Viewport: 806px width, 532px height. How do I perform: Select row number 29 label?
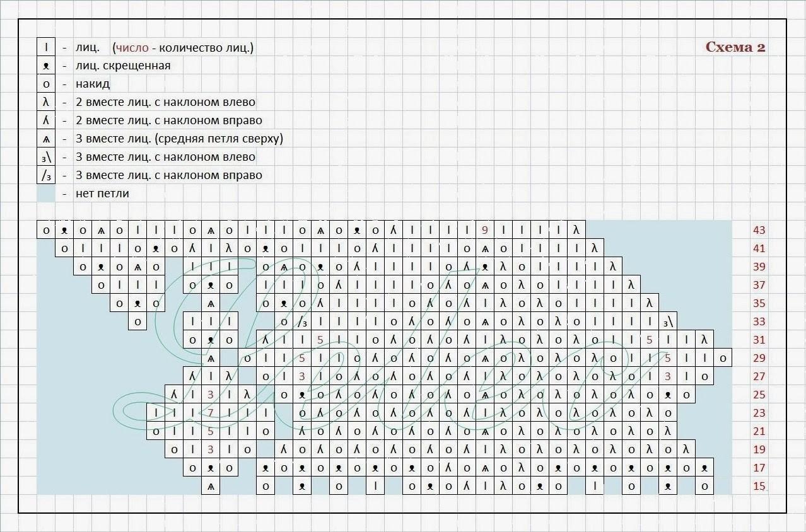coord(759,358)
